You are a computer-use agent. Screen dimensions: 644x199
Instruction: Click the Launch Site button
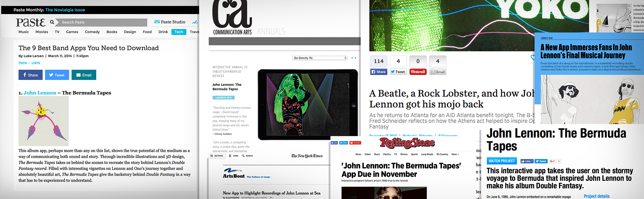(x=223, y=98)
